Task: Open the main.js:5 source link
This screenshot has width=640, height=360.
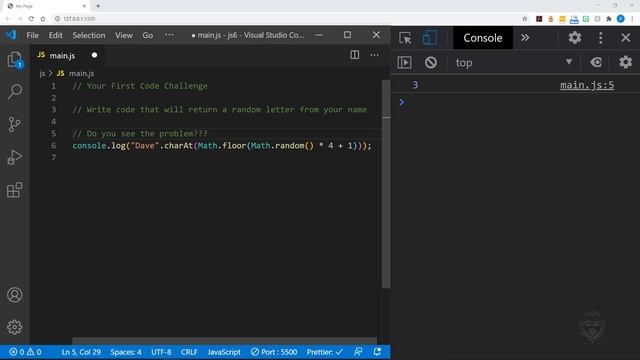Action: tap(587, 85)
